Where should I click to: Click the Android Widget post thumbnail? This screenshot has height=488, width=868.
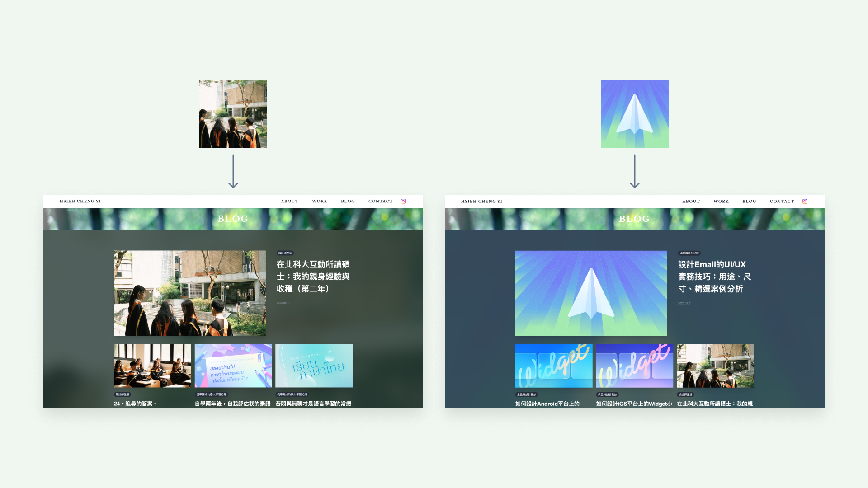[x=553, y=366]
